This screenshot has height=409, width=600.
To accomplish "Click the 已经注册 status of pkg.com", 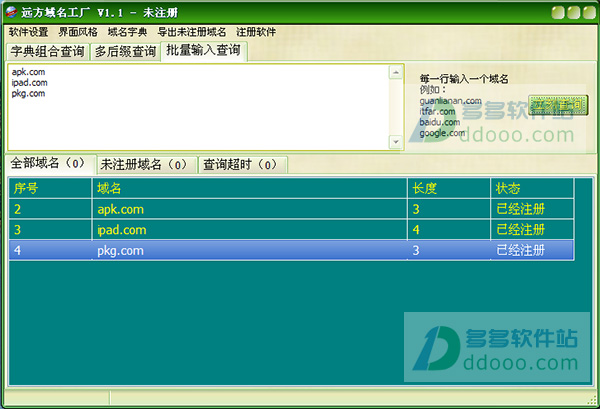I will (520, 250).
